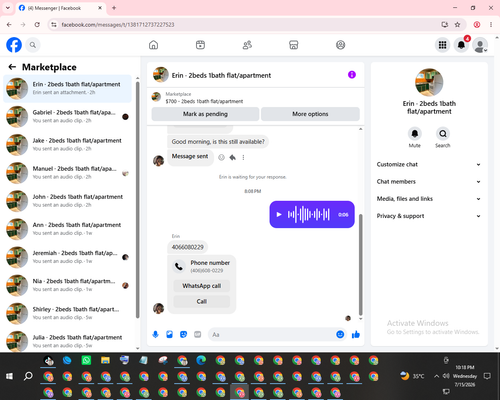Choose a GIF icon
This screenshot has width=500, height=400.
[198, 334]
